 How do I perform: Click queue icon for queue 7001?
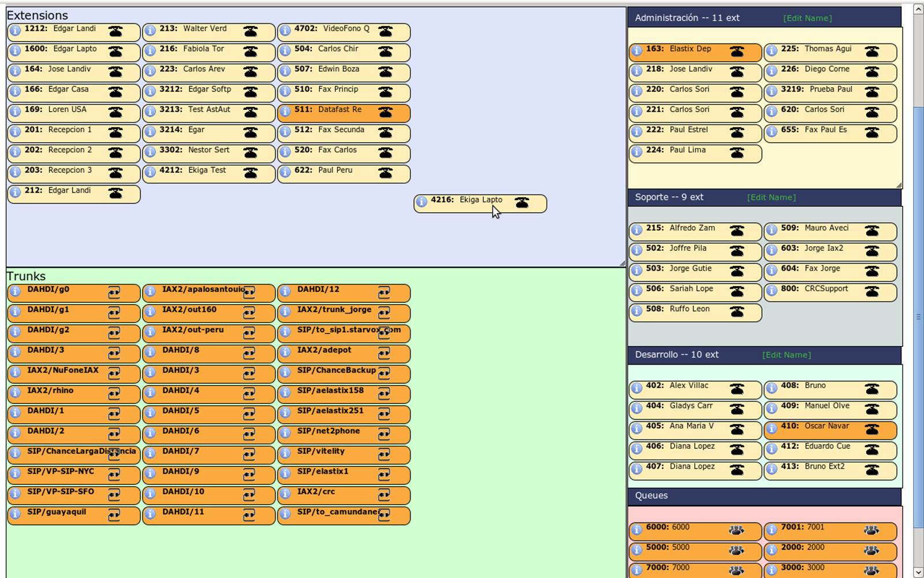[x=871, y=530]
